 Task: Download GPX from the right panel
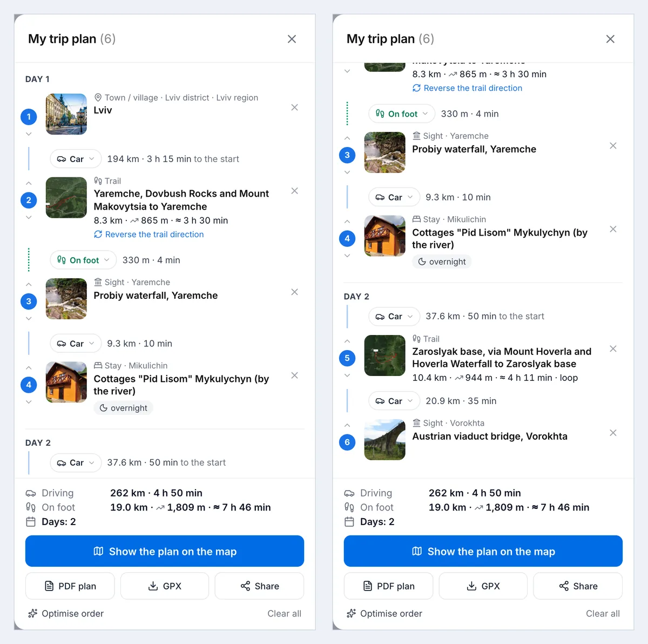483,586
